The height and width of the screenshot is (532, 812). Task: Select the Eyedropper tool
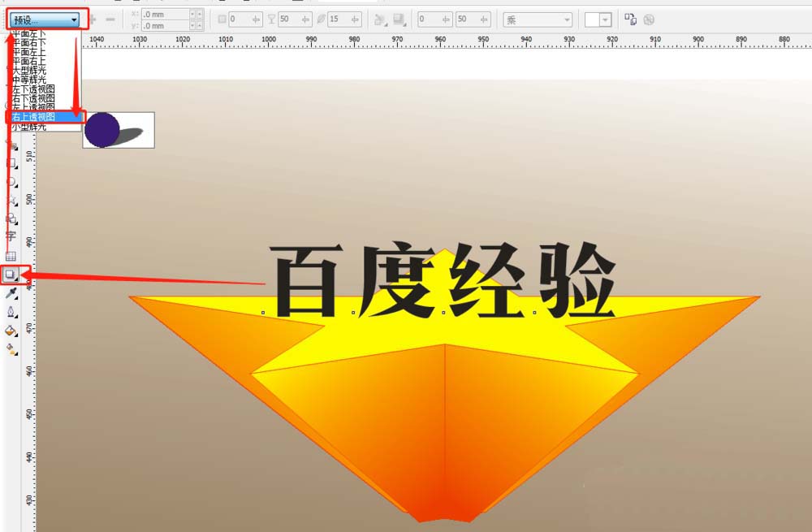[11, 294]
